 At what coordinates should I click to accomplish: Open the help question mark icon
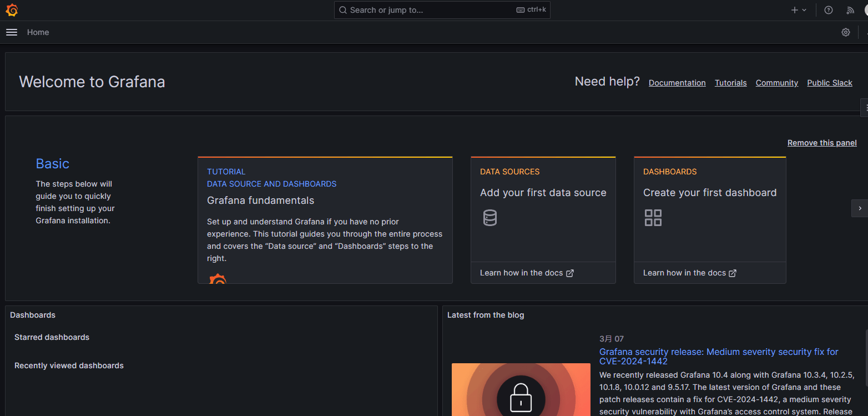click(829, 10)
